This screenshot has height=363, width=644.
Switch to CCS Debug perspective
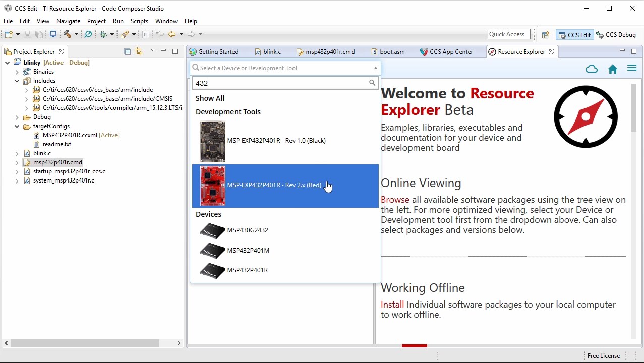pos(616,35)
